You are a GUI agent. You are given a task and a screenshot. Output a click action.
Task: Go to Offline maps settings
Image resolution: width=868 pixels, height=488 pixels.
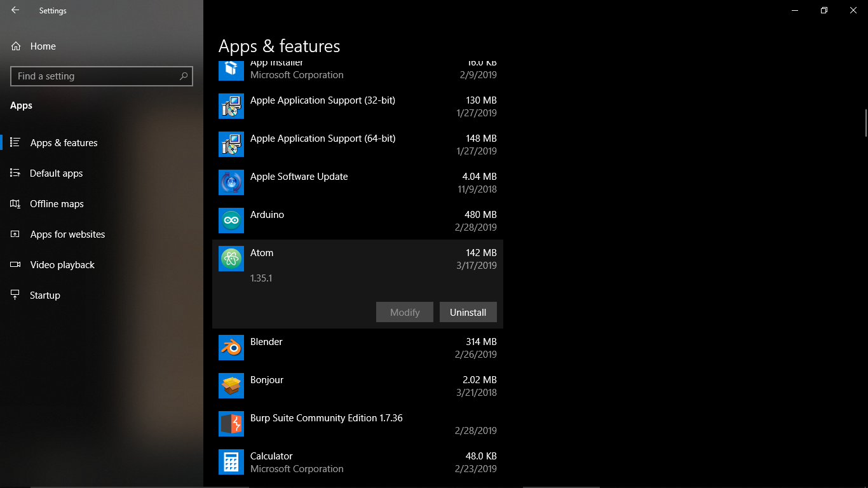point(102,204)
